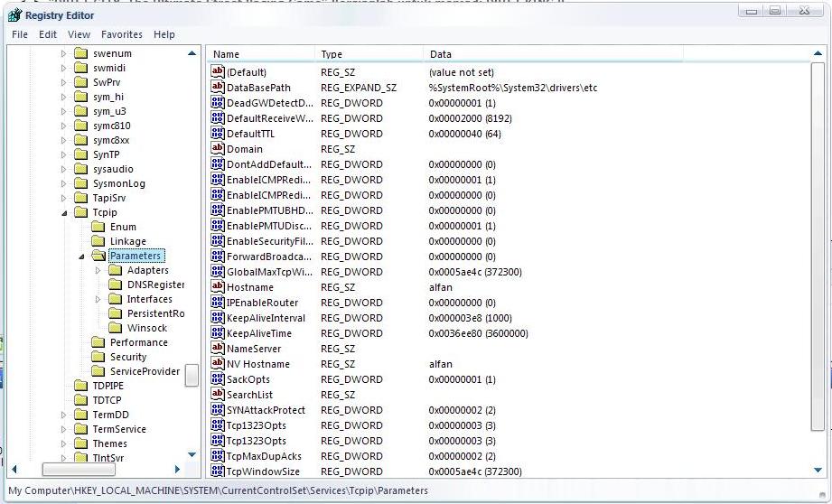The width and height of the screenshot is (832, 504).
Task: Expand the Adapters subkey
Action: tap(98, 271)
